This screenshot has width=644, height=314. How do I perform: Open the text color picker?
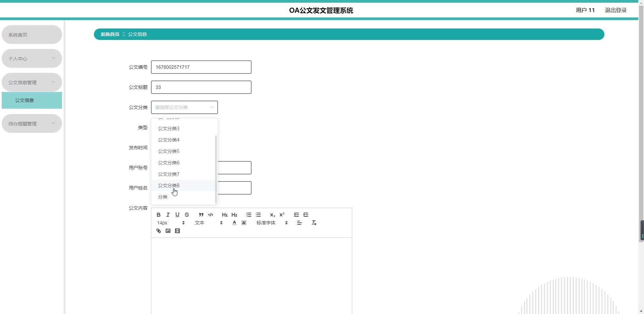click(234, 223)
